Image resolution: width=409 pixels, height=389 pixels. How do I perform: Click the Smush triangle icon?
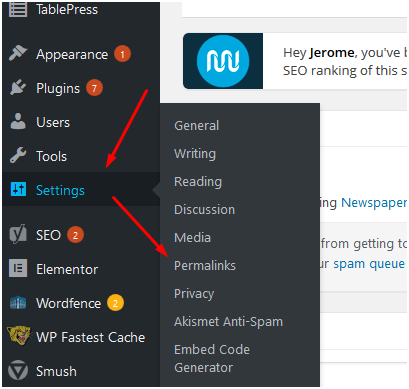click(18, 370)
